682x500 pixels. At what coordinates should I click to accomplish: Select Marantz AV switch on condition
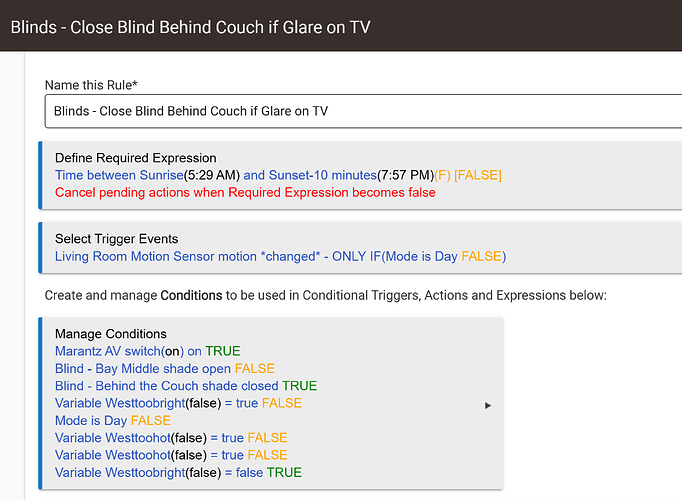point(147,351)
